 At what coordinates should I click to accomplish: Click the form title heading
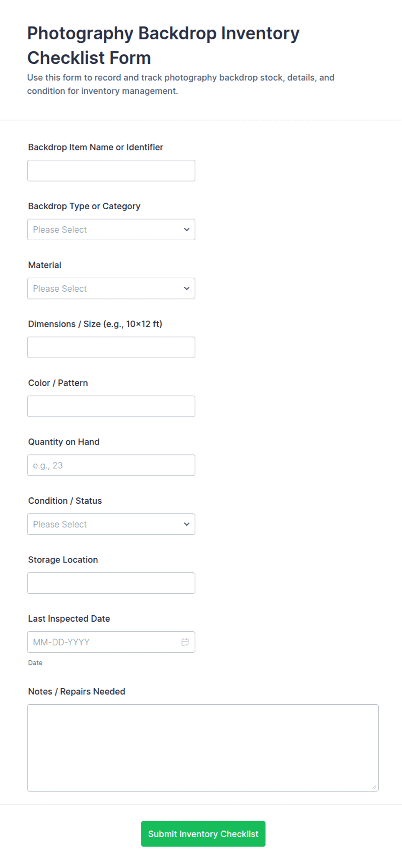(x=163, y=45)
